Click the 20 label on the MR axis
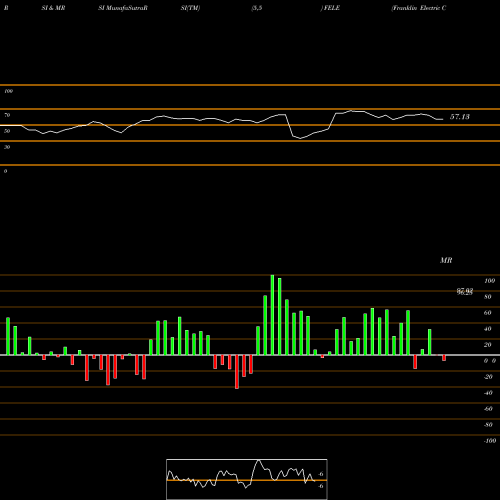Image resolution: width=500 pixels, height=500 pixels. pyautogui.click(x=488, y=345)
